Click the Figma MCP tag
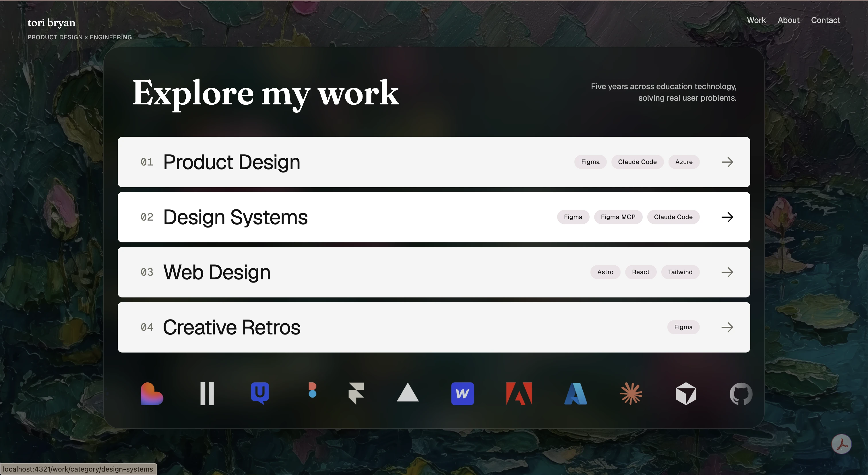Screen dimensions: 868x475 pyautogui.click(x=618, y=217)
